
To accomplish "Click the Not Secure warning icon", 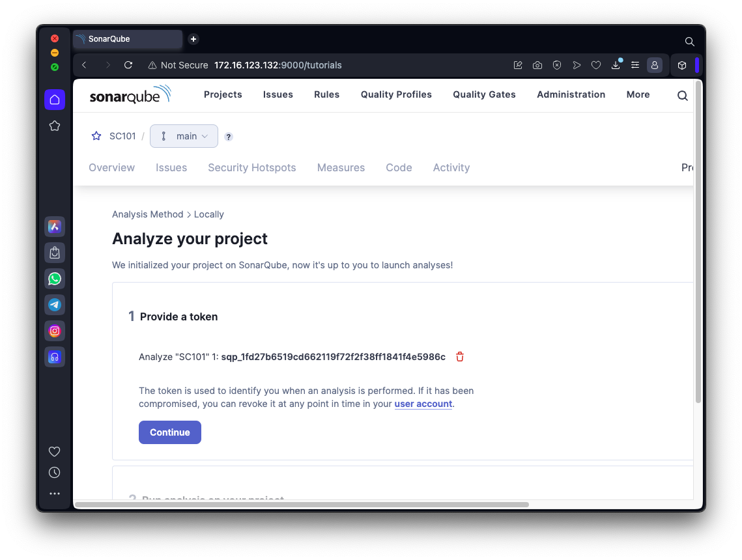I will pos(152,65).
